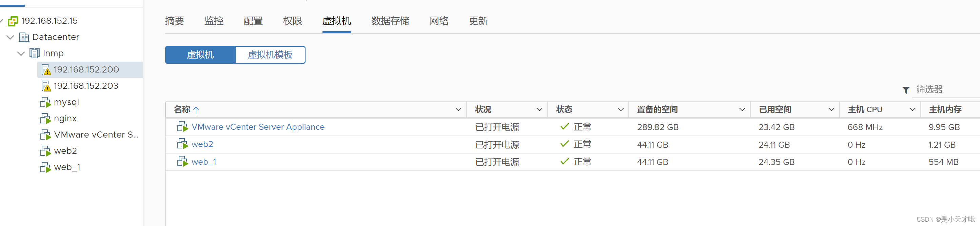Image resolution: width=980 pixels, height=226 pixels.
Task: Collapse the Datacenter tree node
Action: point(9,37)
